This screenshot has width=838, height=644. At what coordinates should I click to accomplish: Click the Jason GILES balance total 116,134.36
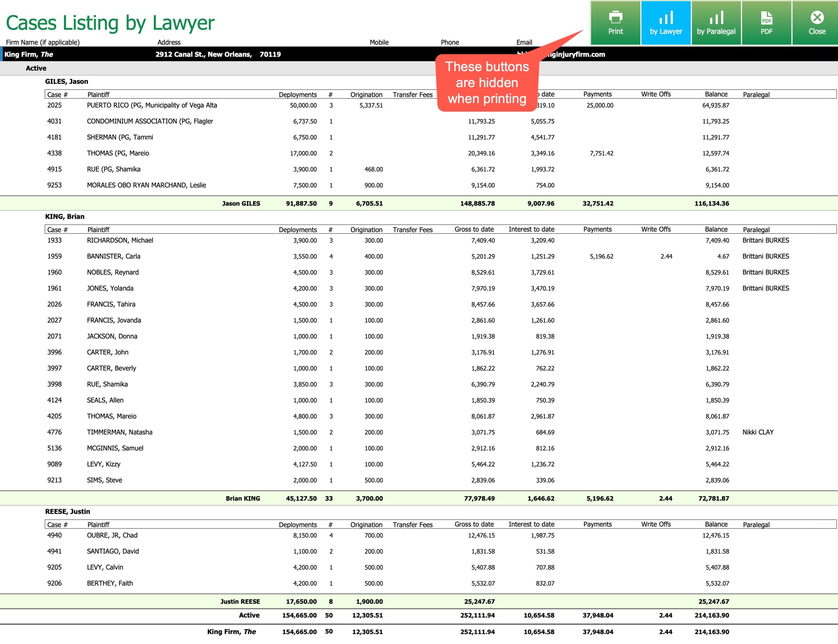pyautogui.click(x=712, y=204)
